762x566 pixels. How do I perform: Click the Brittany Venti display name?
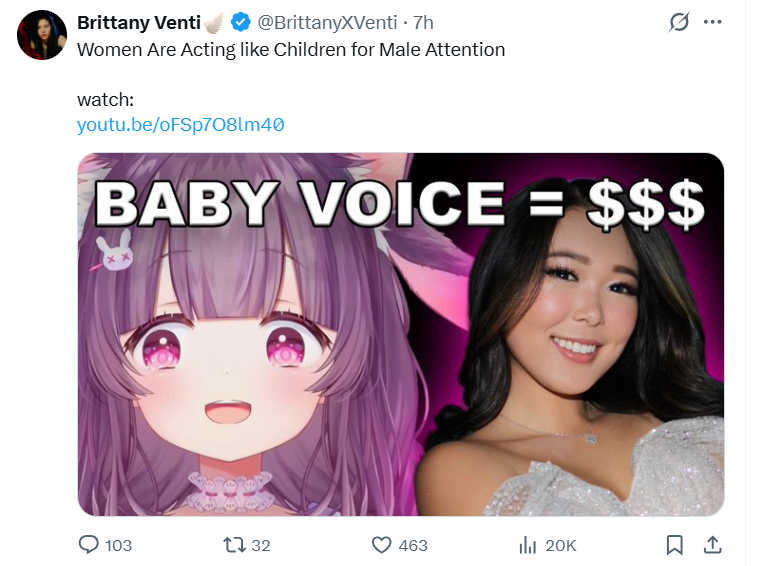pos(139,23)
